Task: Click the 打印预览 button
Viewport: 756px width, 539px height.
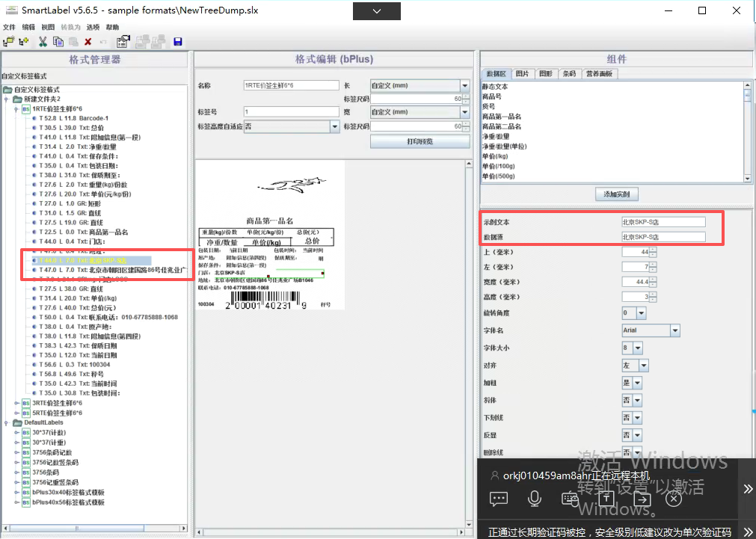Action: (420, 141)
